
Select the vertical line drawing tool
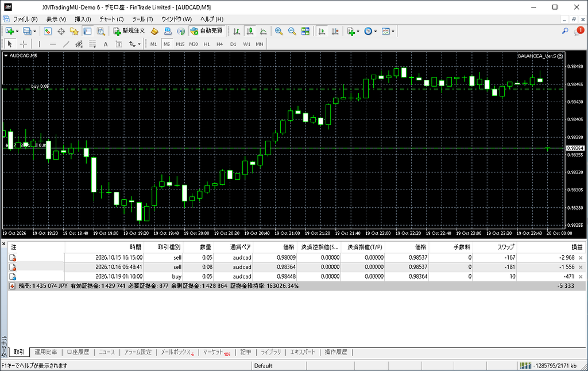point(39,44)
